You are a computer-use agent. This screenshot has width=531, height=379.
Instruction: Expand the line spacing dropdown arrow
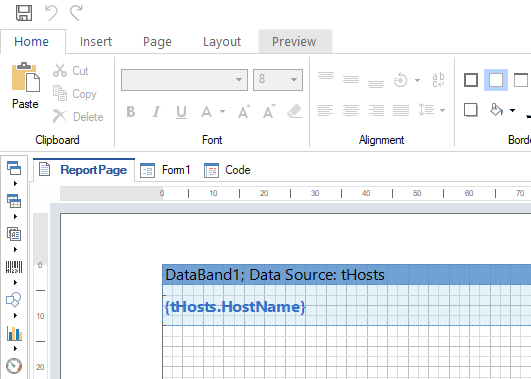click(x=442, y=110)
